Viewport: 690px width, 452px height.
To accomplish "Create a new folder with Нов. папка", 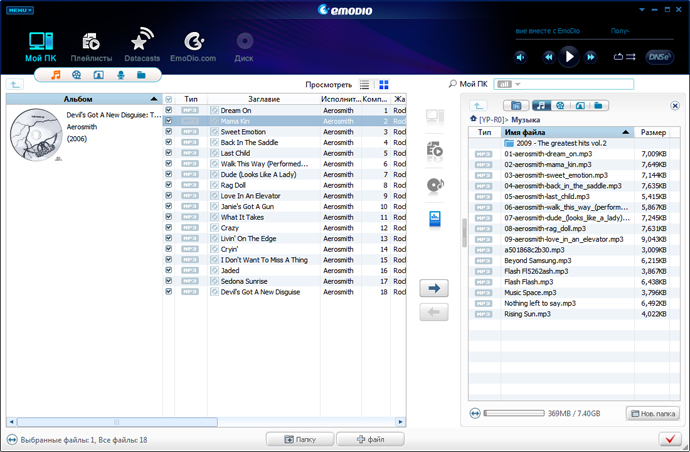I will (x=653, y=413).
